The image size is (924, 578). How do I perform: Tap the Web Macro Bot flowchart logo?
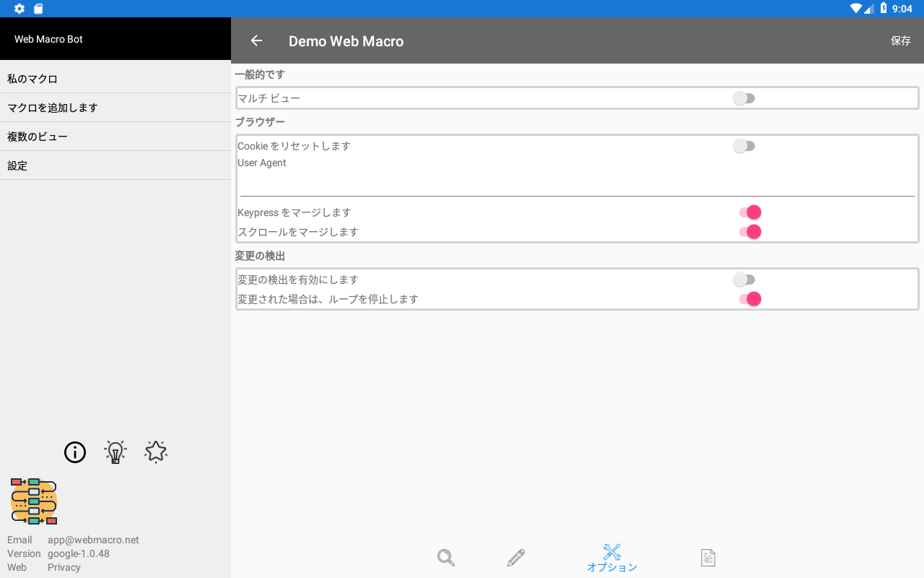[x=34, y=501]
